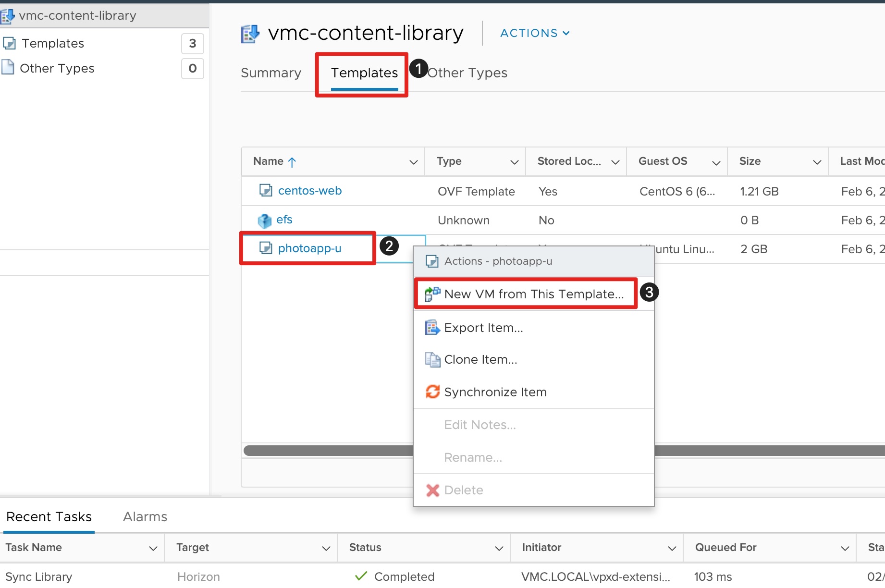Image resolution: width=885 pixels, height=588 pixels.
Task: Open the photoapp-u template link
Action: (x=309, y=248)
